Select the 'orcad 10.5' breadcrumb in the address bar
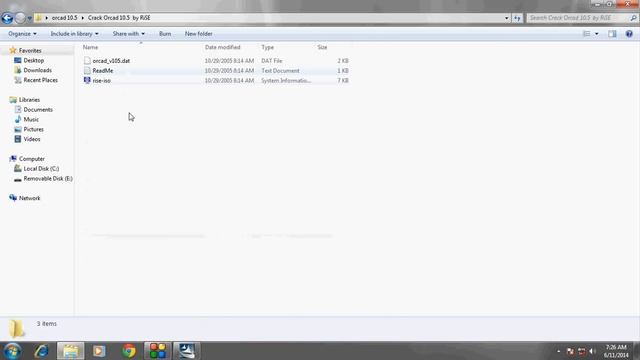640x360 pixels. coord(64,18)
